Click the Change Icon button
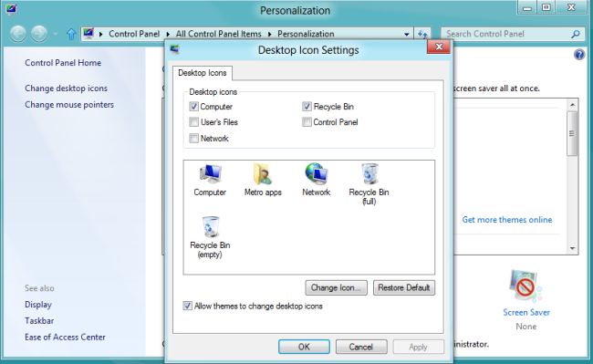Screen dimensions: 593x364 (336, 287)
